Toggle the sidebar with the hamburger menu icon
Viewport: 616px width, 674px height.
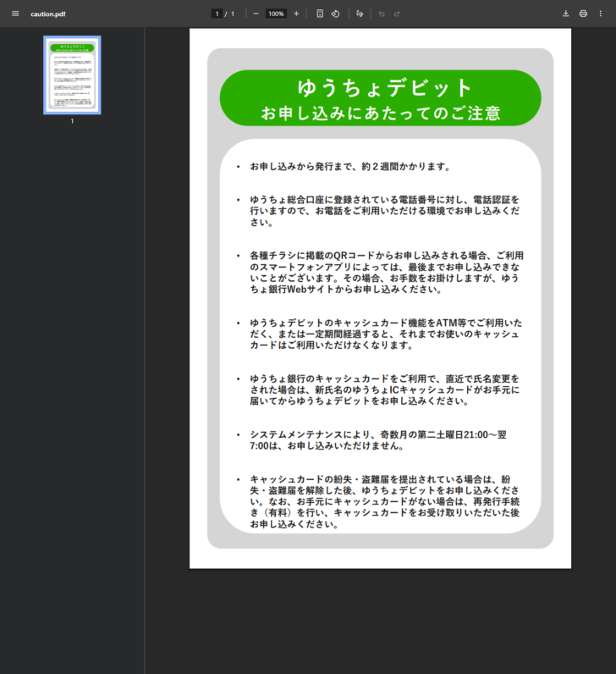pyautogui.click(x=15, y=14)
